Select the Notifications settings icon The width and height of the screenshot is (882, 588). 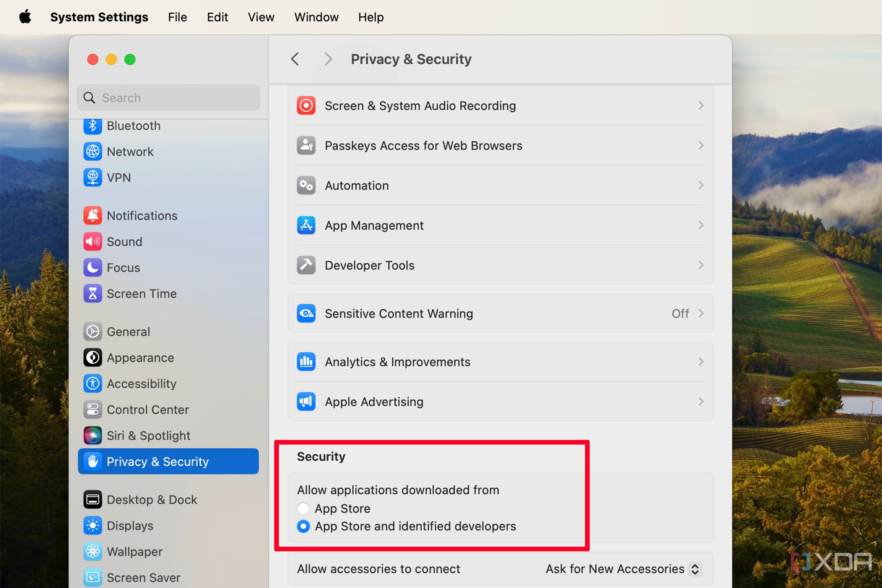[x=92, y=215]
